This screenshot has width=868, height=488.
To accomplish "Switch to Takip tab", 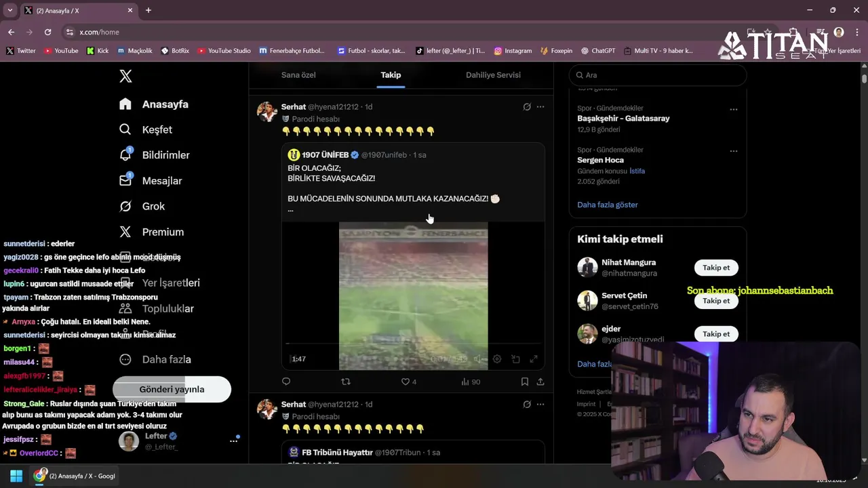I will tap(391, 75).
